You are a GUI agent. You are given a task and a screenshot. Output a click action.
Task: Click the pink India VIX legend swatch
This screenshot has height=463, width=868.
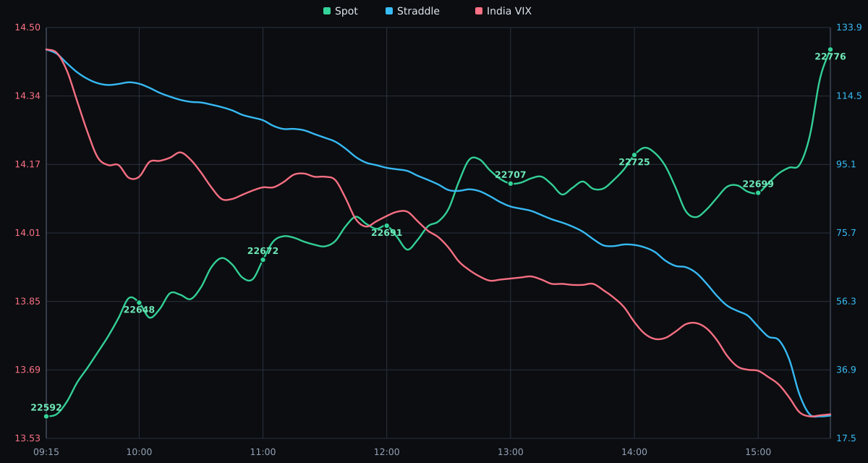479,11
